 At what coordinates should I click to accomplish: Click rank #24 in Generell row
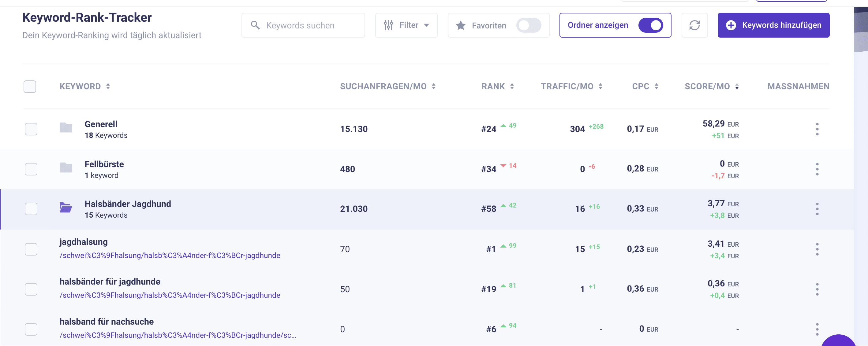488,129
